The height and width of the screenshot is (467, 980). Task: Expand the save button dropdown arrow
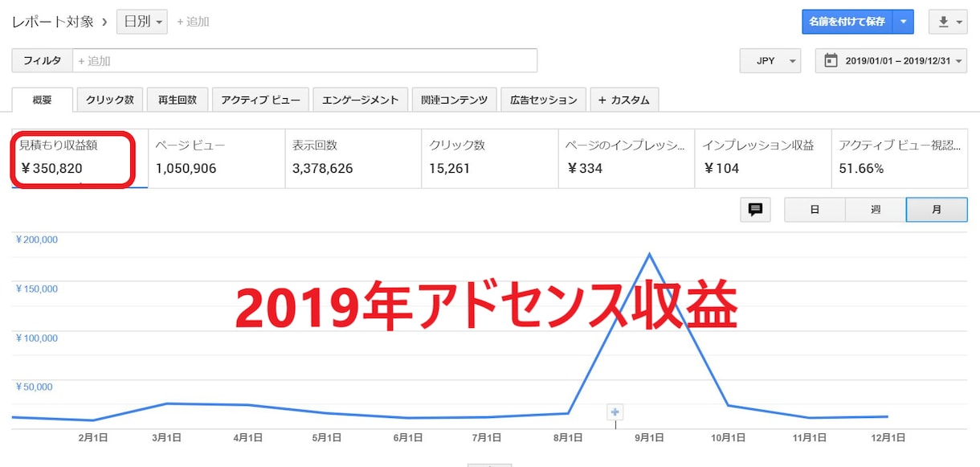pyautogui.click(x=904, y=22)
